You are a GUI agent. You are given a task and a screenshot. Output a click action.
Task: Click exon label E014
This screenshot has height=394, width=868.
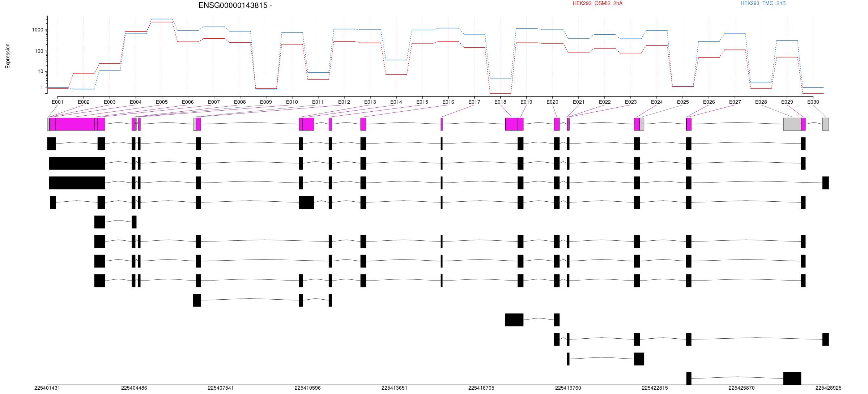tap(396, 102)
